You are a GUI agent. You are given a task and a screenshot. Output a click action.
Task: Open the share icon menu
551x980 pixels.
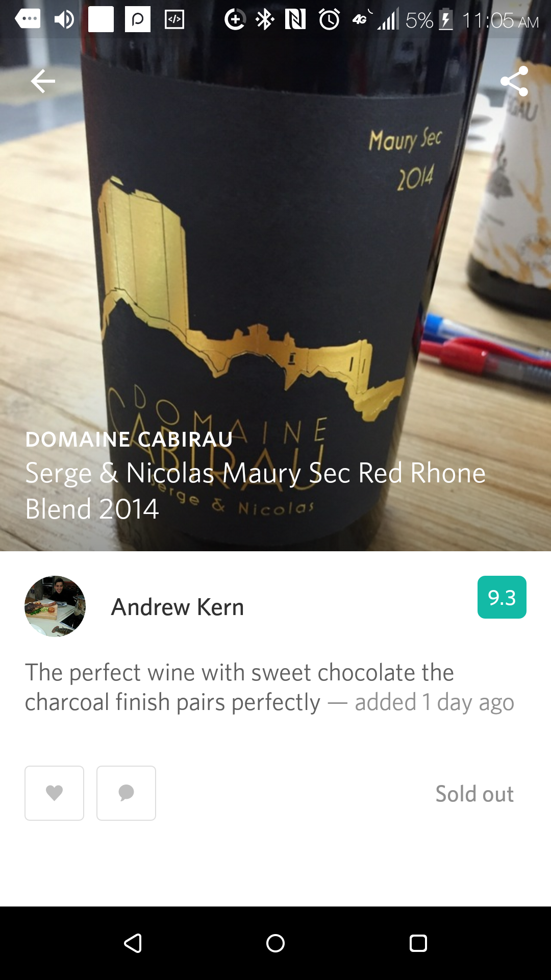tap(514, 81)
